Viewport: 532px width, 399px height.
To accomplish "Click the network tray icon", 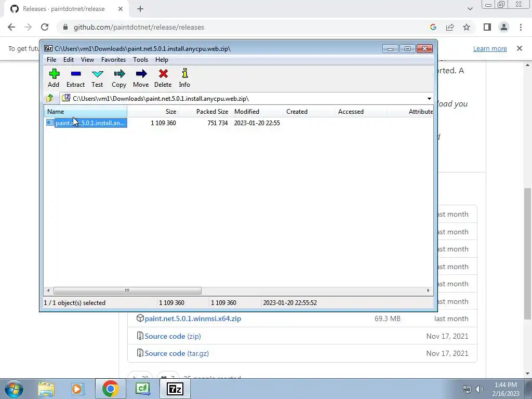I will click(x=467, y=389).
